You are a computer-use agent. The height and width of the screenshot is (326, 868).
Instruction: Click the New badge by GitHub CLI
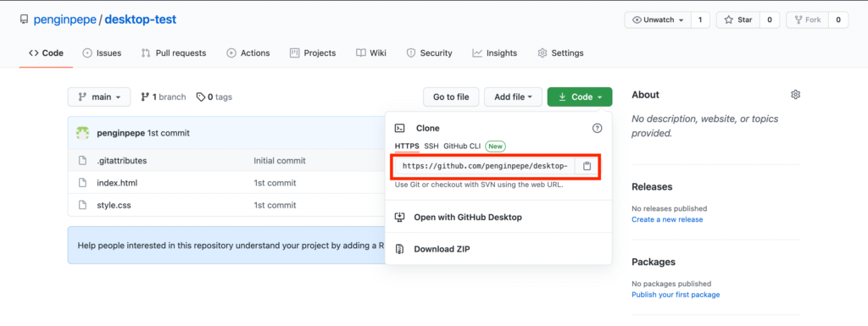(x=495, y=146)
